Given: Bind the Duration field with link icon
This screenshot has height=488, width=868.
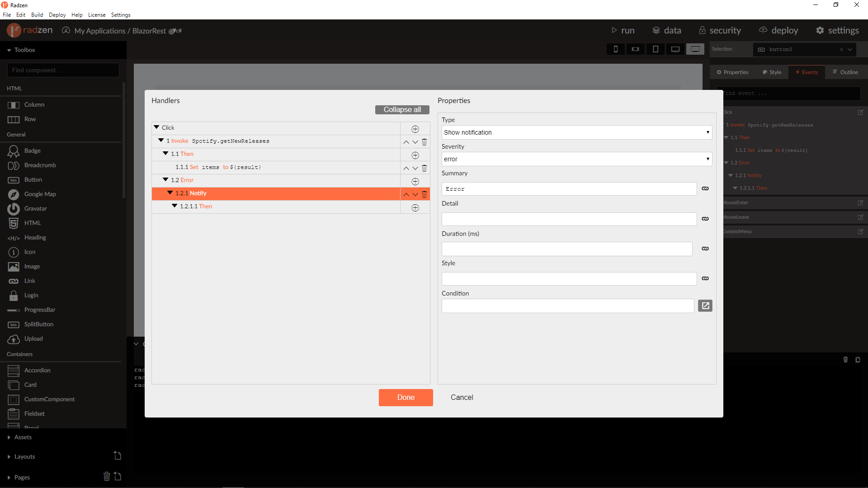Looking at the screenshot, I should pyautogui.click(x=705, y=249).
